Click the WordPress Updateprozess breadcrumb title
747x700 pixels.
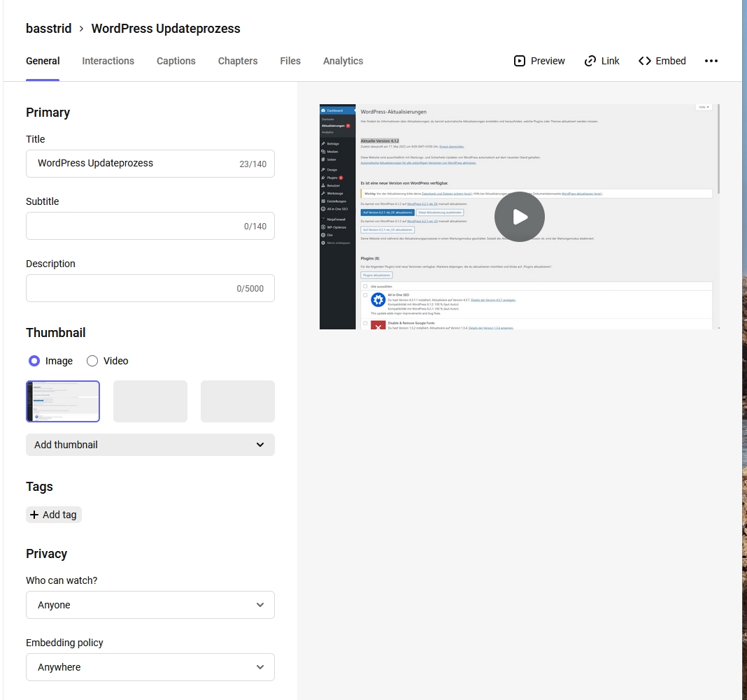point(166,29)
